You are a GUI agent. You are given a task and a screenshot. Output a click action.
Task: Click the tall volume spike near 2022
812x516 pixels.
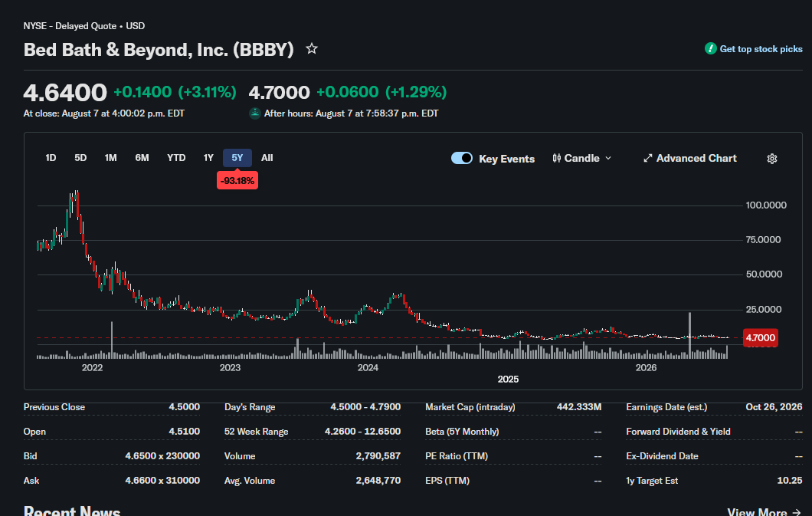112,340
